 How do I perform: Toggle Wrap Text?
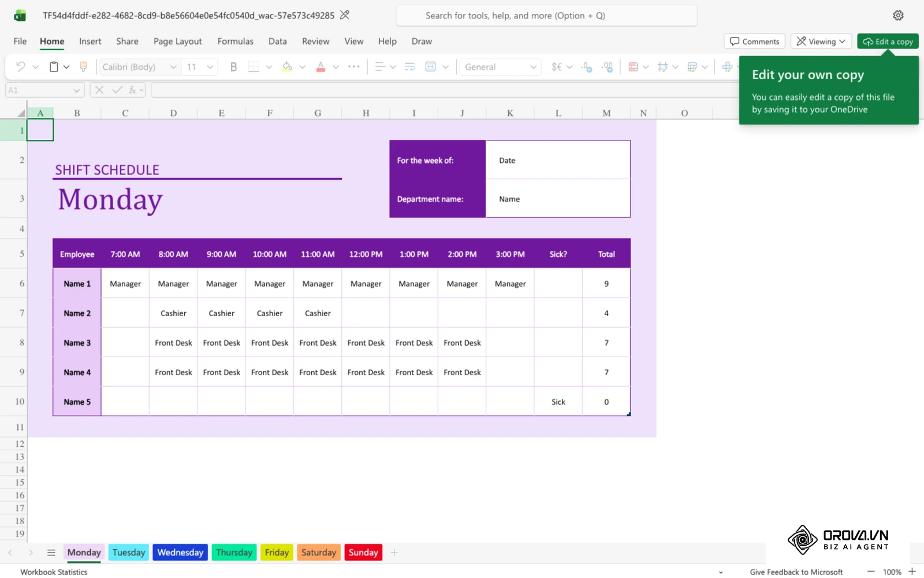(409, 67)
